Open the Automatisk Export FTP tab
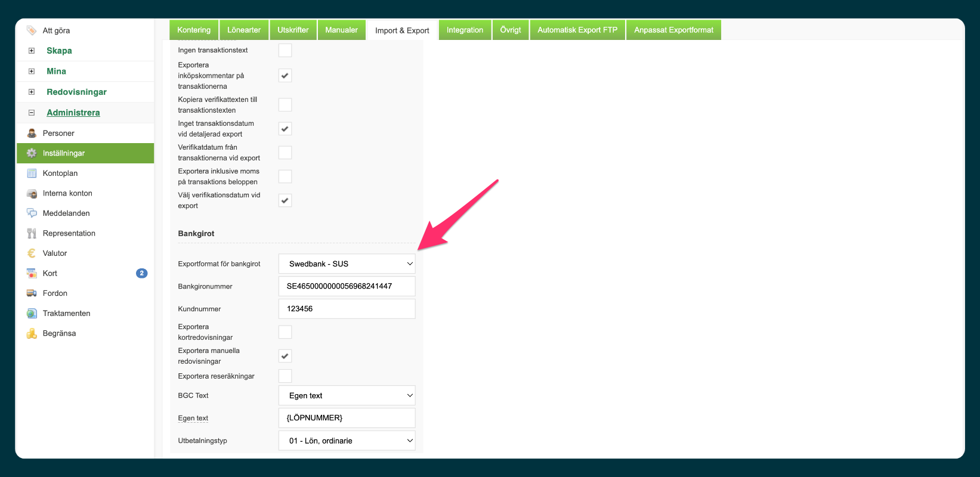Viewport: 980px width, 477px height. pyautogui.click(x=577, y=30)
